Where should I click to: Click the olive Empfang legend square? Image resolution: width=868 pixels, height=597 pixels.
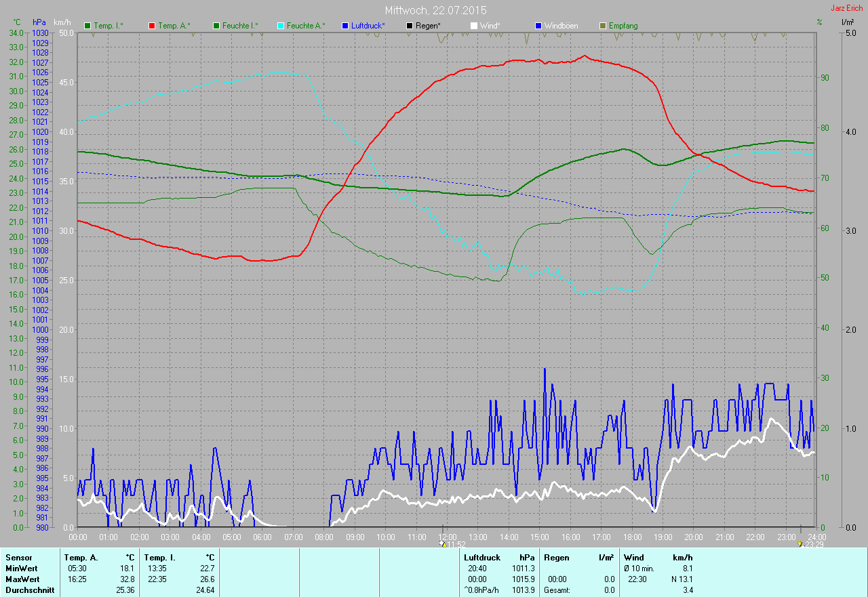[x=603, y=26]
